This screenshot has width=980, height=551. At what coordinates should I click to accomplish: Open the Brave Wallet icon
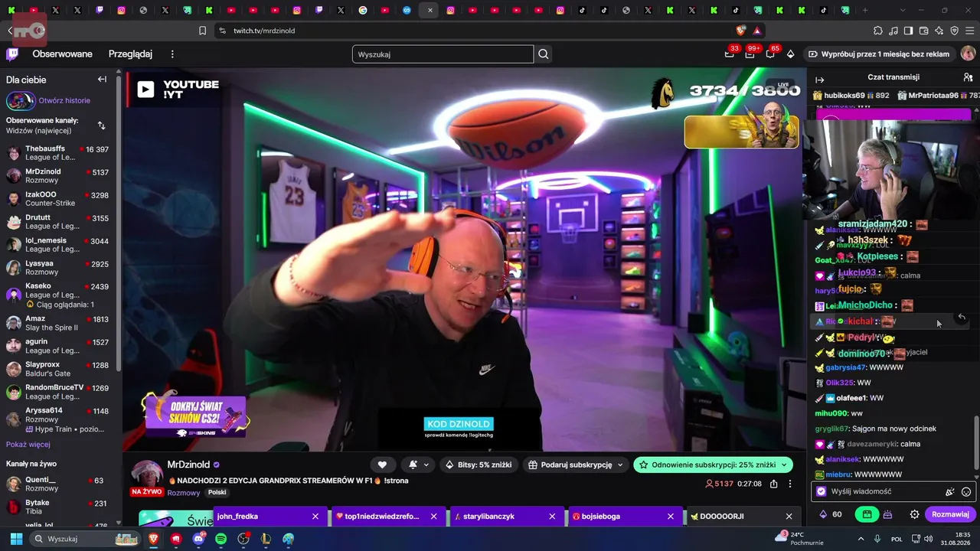923,31
